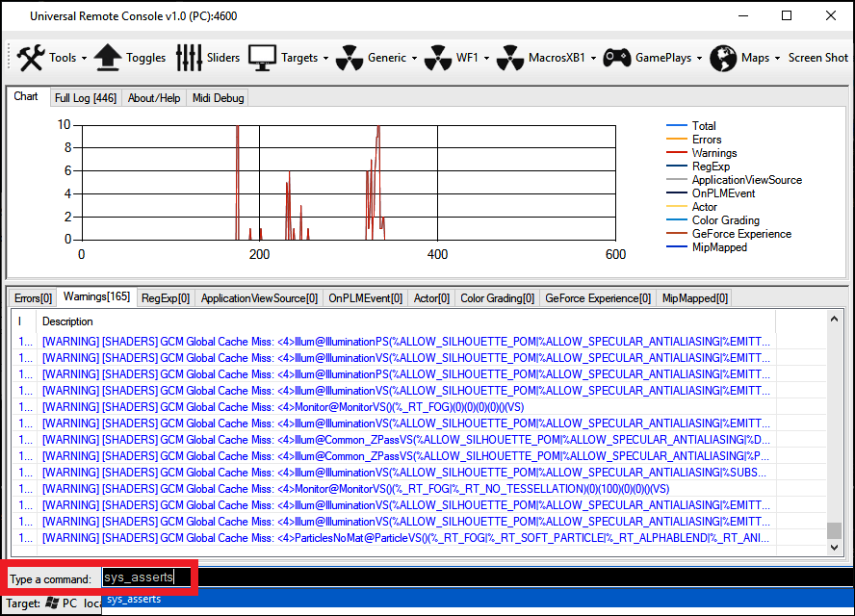Screen dimensions: 855x616
Task: Click the Windows logo next to PC target
Action: coord(54,603)
